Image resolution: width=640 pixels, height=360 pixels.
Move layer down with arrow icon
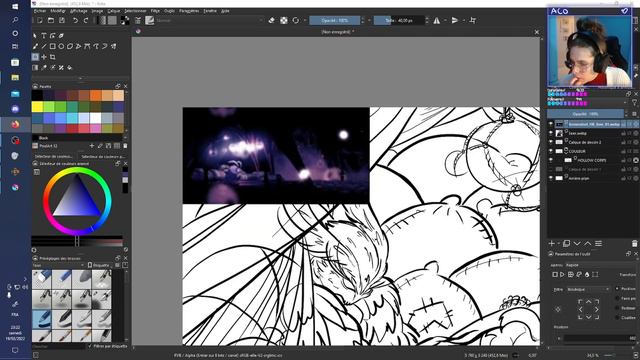point(577,244)
